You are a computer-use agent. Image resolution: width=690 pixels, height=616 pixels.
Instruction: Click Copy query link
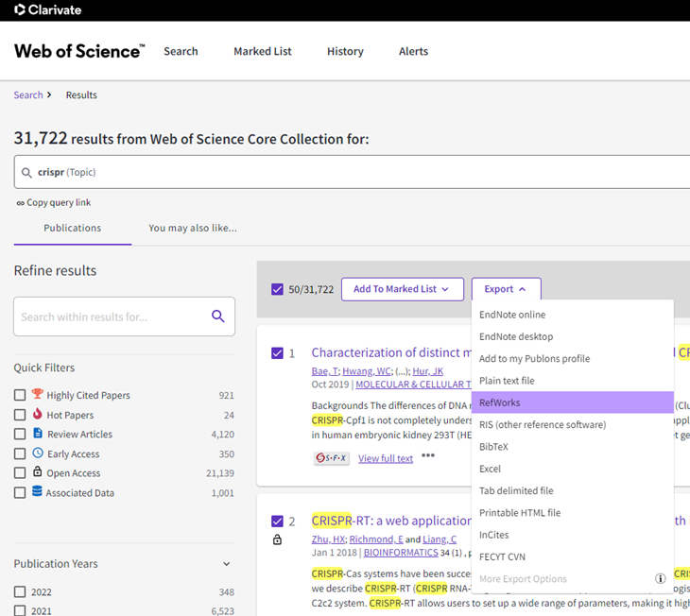click(x=59, y=202)
